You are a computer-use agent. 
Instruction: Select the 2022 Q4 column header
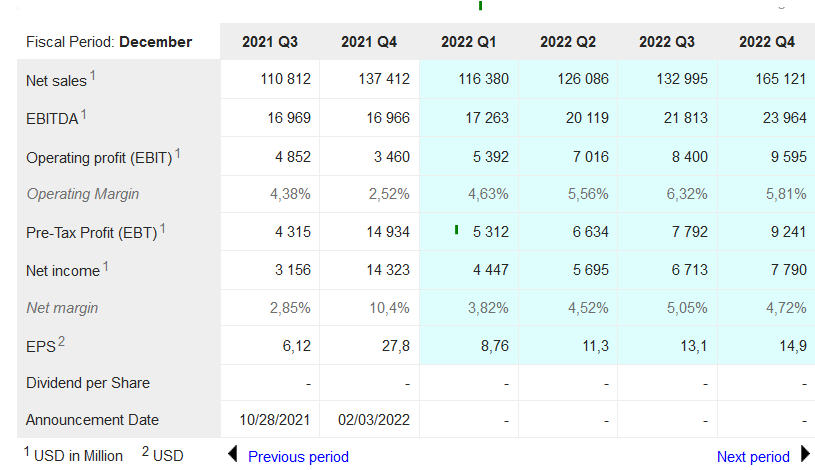767,42
